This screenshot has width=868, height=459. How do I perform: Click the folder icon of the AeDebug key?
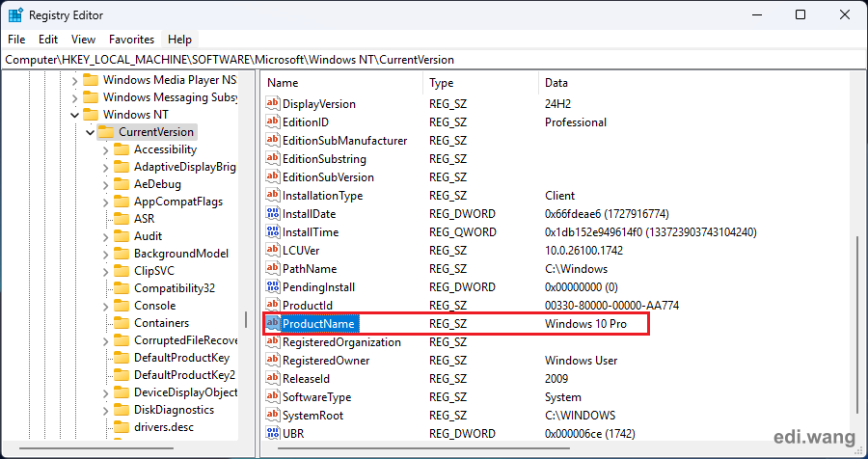coord(122,184)
